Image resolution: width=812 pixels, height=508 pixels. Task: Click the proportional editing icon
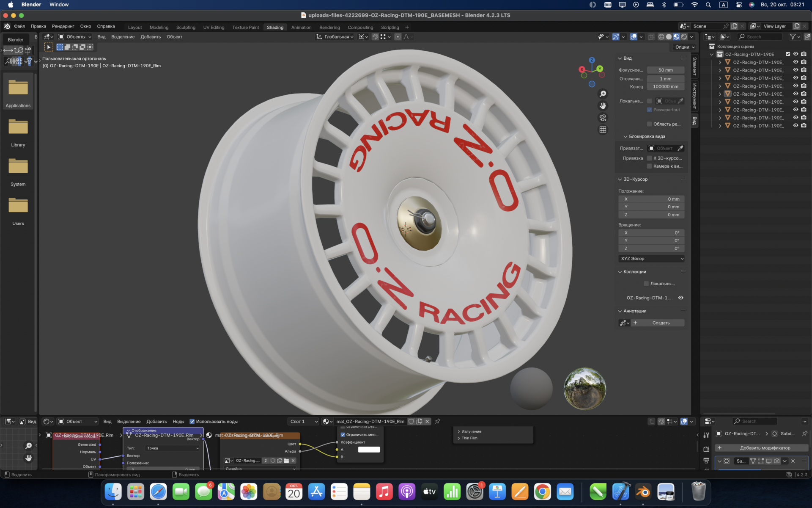[x=398, y=37]
